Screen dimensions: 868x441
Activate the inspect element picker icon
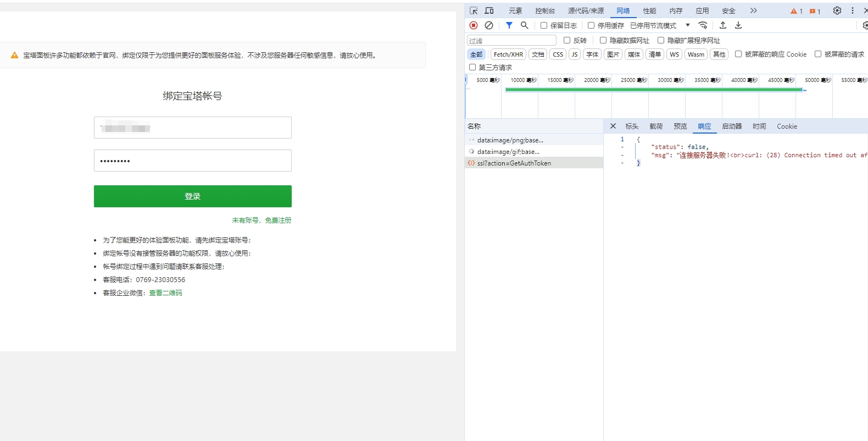[x=474, y=10]
